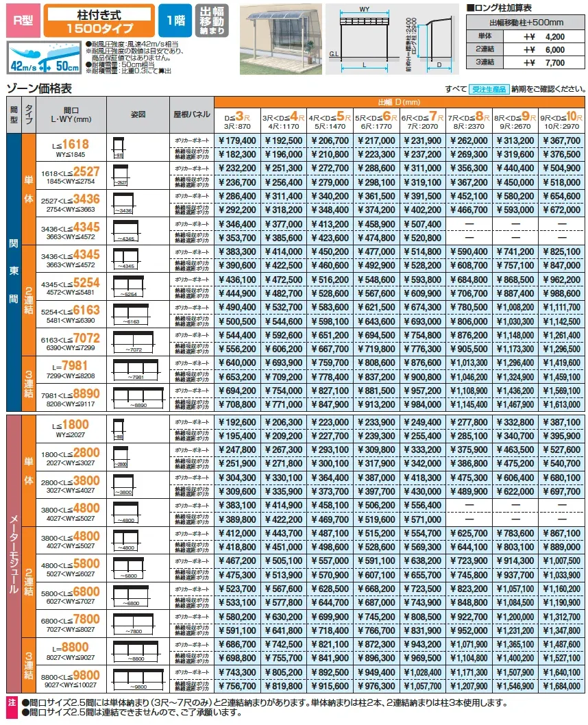Click the 出幅 D(mm) header bar
Image resolution: width=588 pixels, height=725 pixels.
(x=400, y=102)
